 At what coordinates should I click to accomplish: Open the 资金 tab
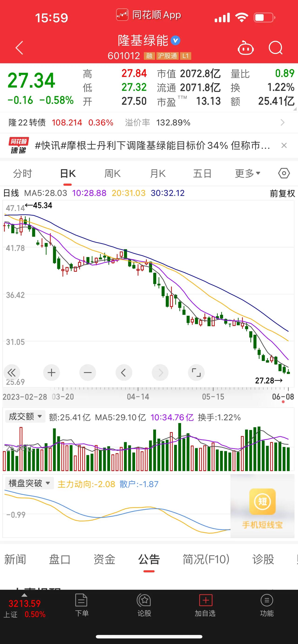(x=104, y=560)
